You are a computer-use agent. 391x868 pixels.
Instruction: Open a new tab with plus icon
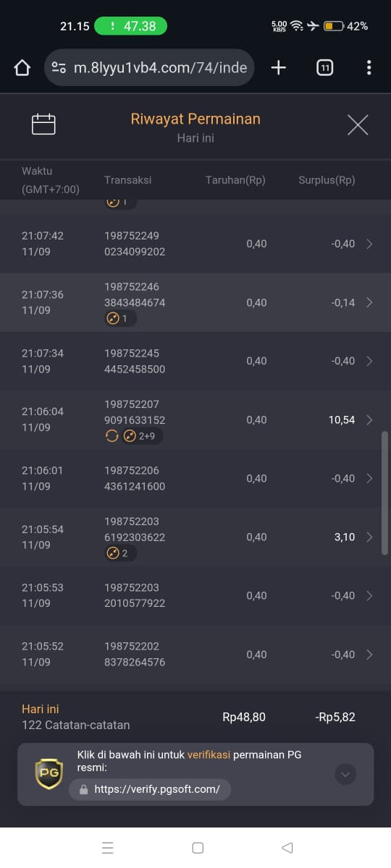[x=279, y=68]
